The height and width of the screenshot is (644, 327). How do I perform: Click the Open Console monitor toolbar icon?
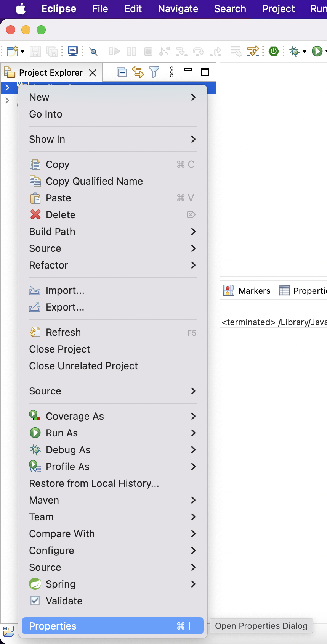(73, 51)
